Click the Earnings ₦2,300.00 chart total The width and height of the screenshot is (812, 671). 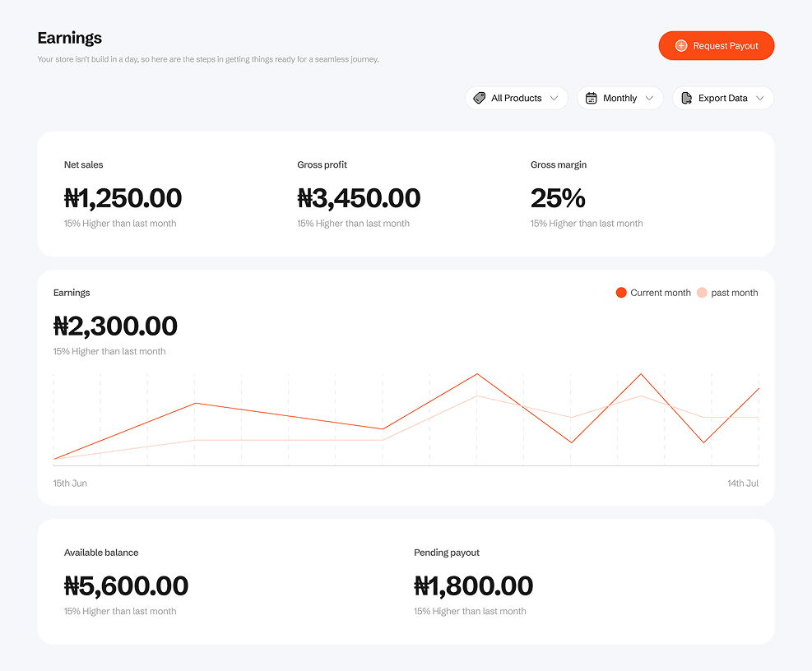pyautogui.click(x=115, y=326)
